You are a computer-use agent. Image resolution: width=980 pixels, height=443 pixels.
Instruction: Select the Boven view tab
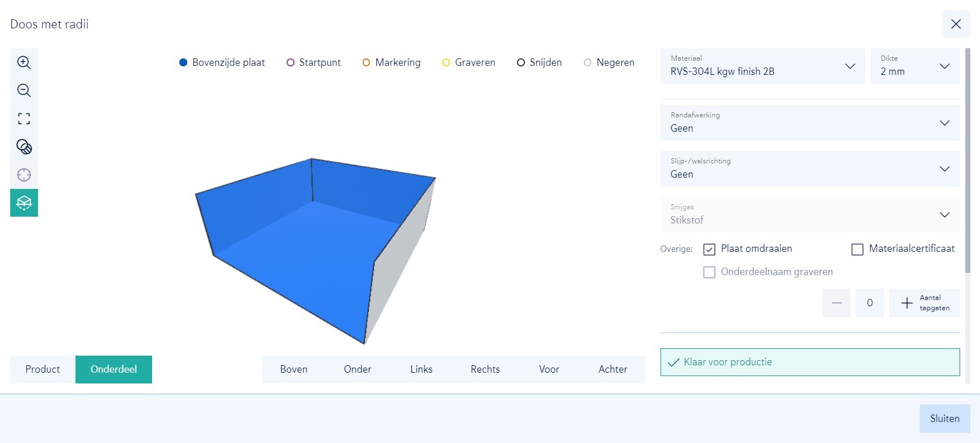pyautogui.click(x=293, y=369)
